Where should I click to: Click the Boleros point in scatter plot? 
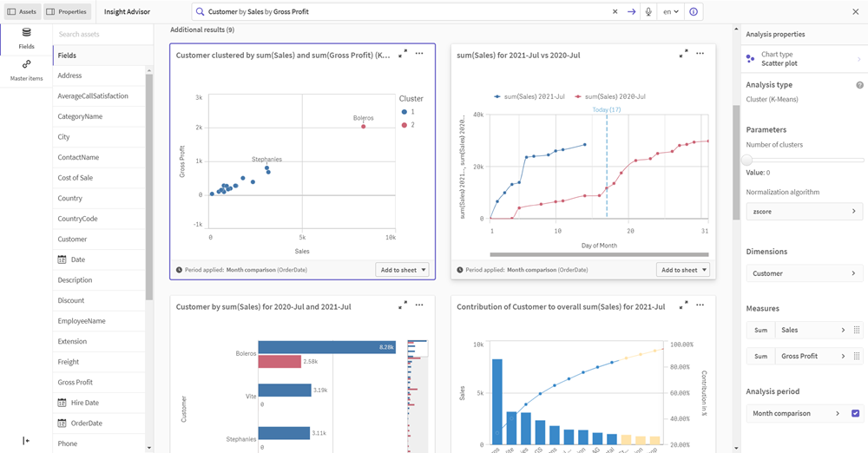pos(364,127)
